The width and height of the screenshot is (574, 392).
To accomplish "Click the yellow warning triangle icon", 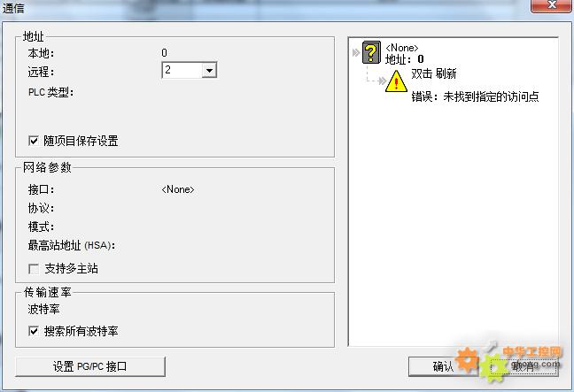I will coord(396,81).
